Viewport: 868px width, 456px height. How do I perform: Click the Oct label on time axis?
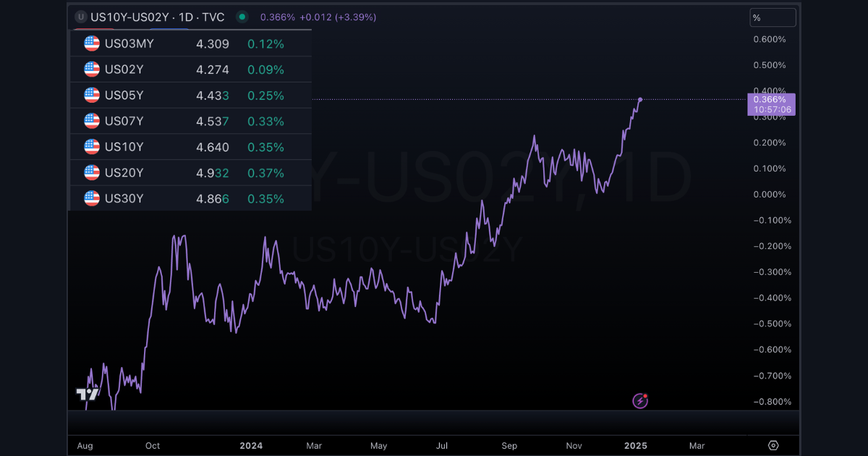click(153, 446)
